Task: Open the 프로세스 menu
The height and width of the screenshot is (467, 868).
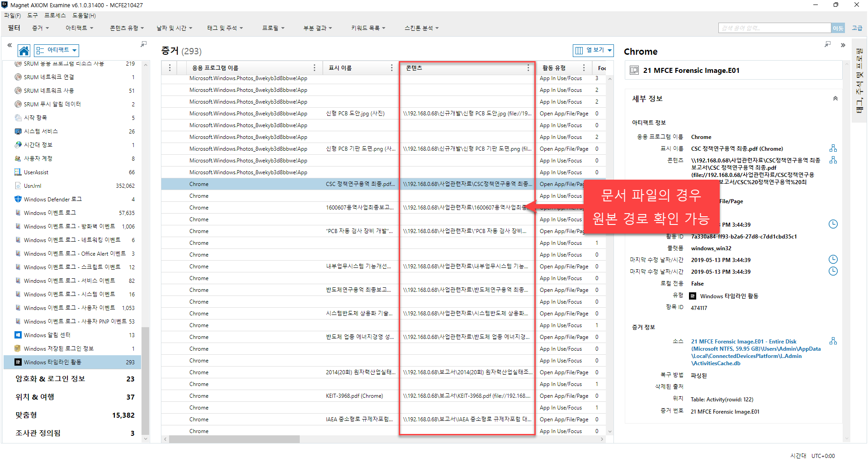Action: (55, 15)
